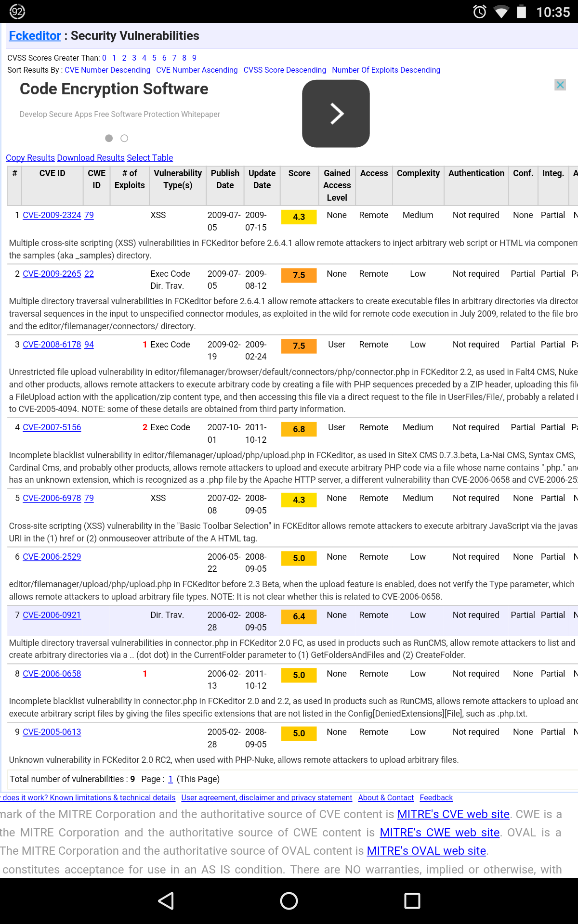
Task: Open CVE-2009-2324 details
Action: click(52, 215)
